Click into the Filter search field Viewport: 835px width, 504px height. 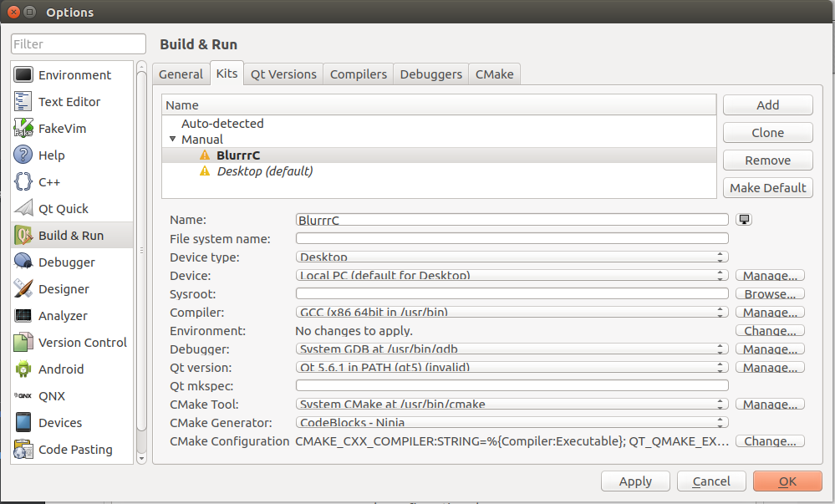pyautogui.click(x=79, y=43)
